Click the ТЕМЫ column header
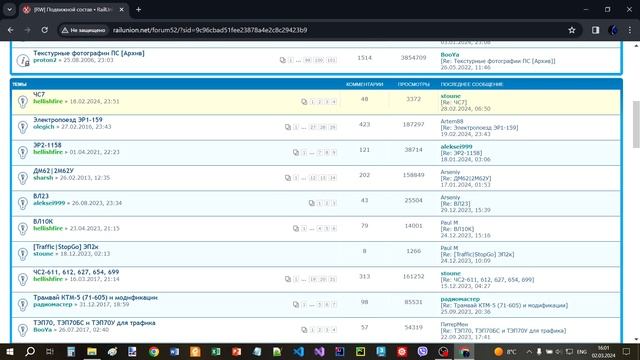 pyautogui.click(x=19, y=84)
